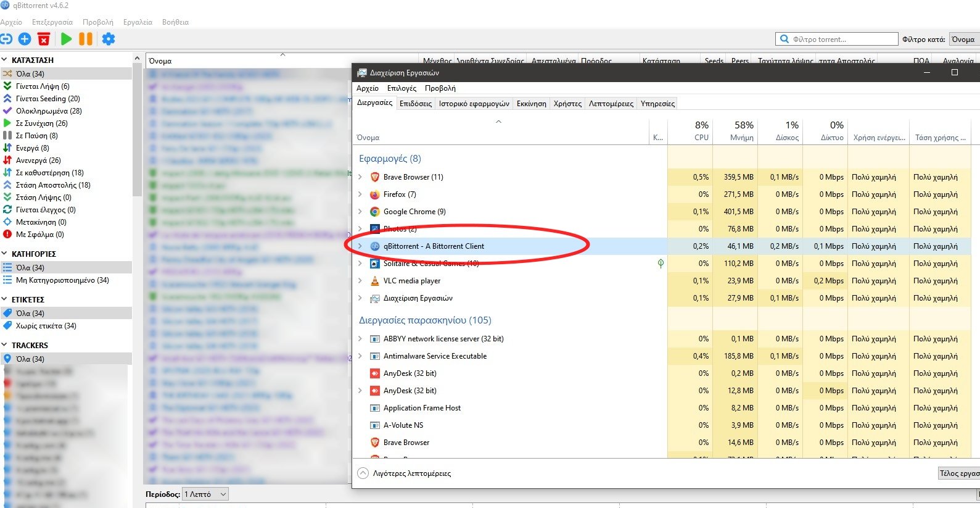Click the add torrent link icon
Screen dimensions: 980x508
click(6, 39)
